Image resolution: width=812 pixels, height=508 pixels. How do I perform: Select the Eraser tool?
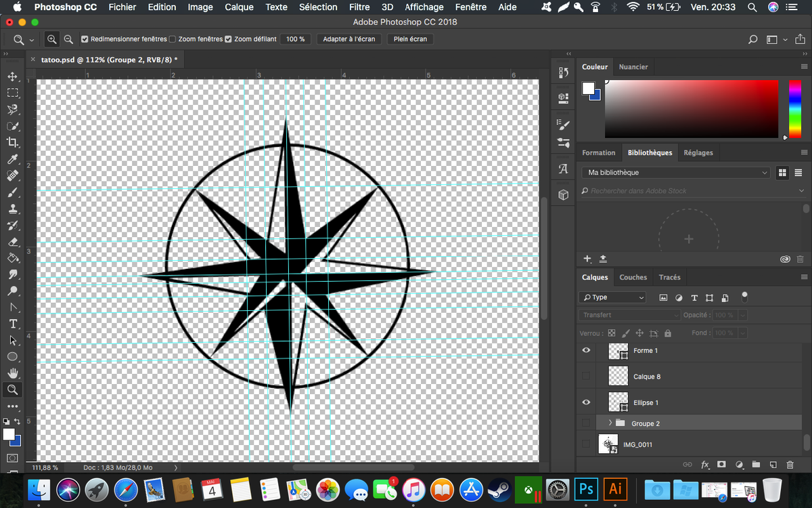click(12, 242)
